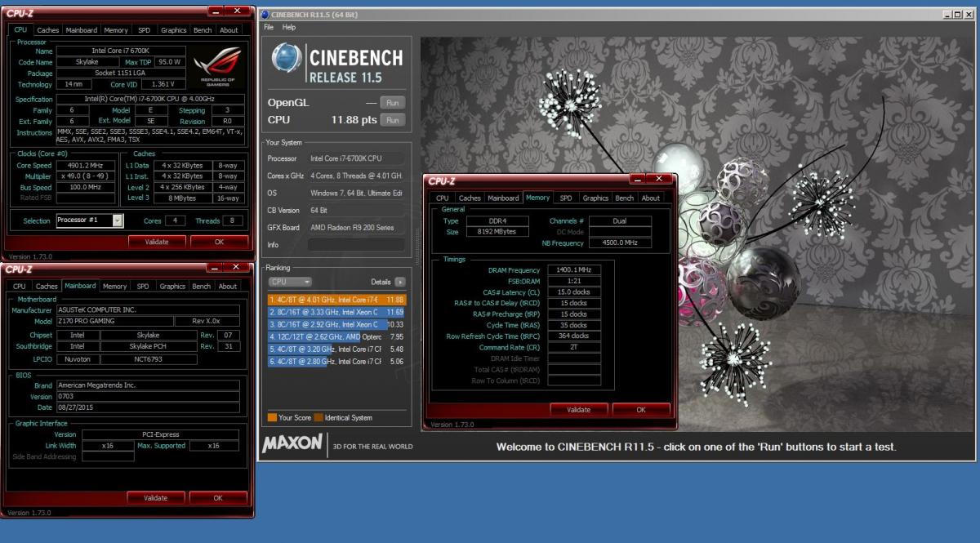Click the DRAM Frequency value 1400.1 MHz
This screenshot has height=543, width=980.
click(575, 269)
